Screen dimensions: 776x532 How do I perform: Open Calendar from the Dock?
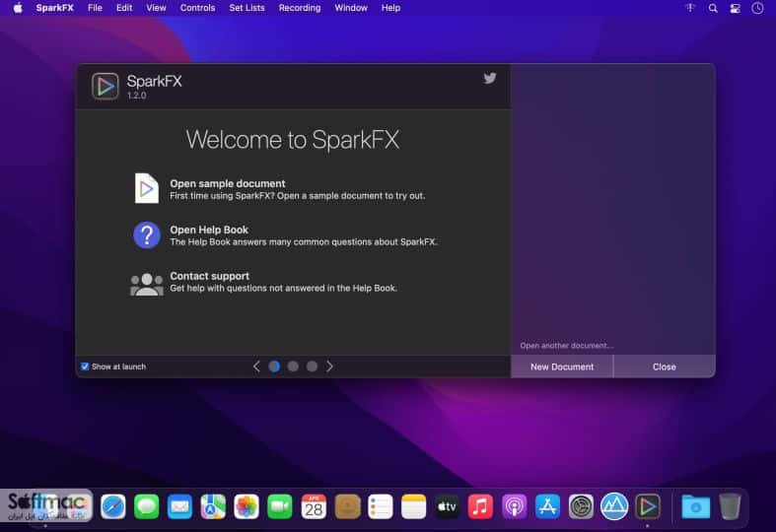[314, 506]
